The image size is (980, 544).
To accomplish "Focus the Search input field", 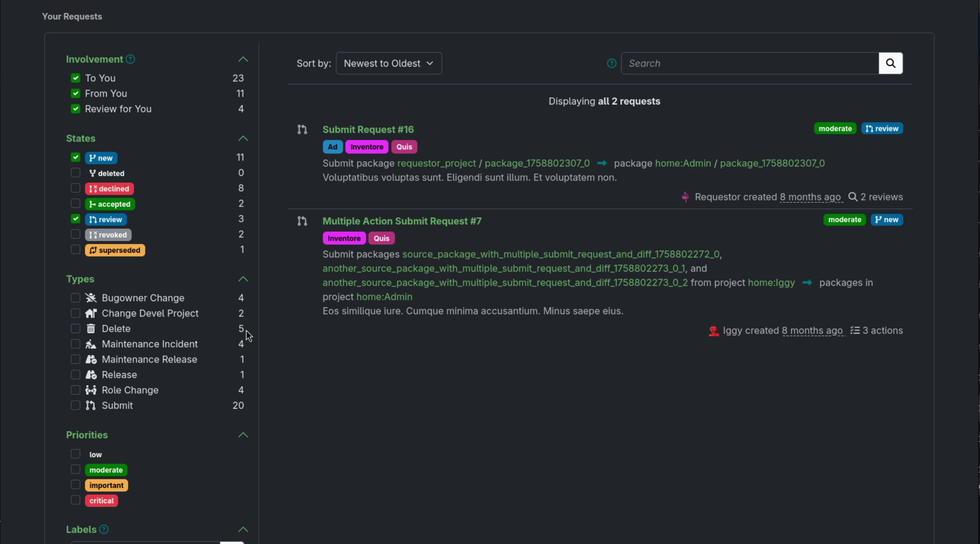I will (750, 63).
